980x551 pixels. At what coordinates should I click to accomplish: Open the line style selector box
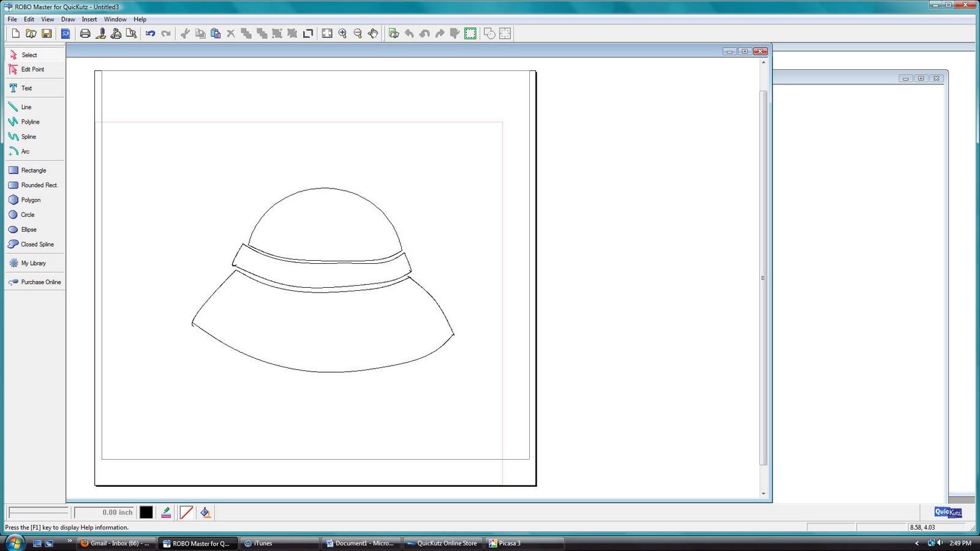pos(38,512)
